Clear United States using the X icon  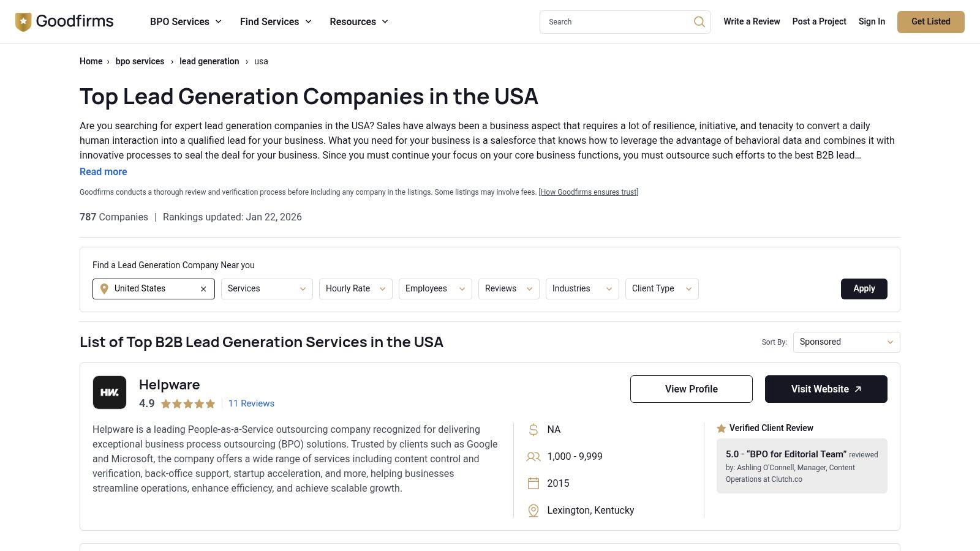[x=203, y=288]
